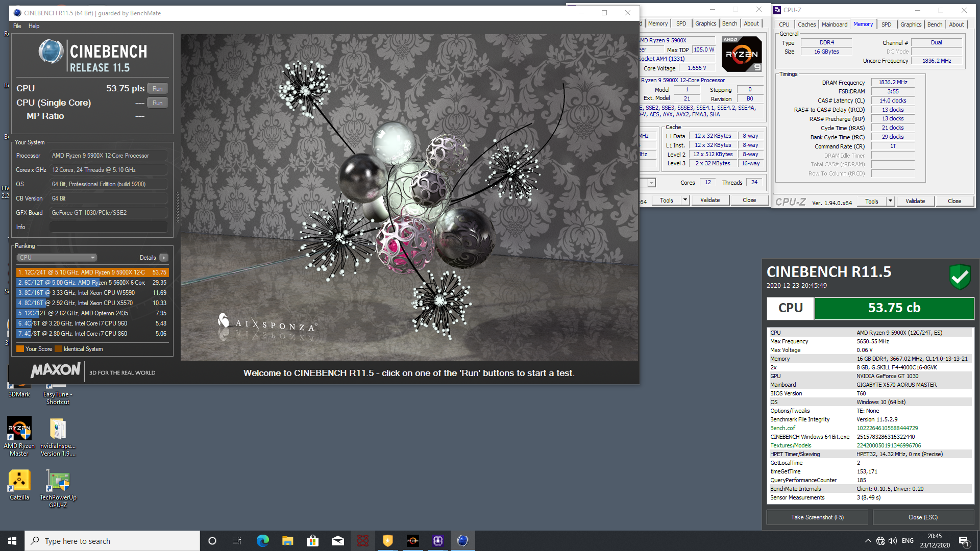This screenshot has height=551, width=980.
Task: Open the Bench tab in right CPU-Z window
Action: [935, 24]
